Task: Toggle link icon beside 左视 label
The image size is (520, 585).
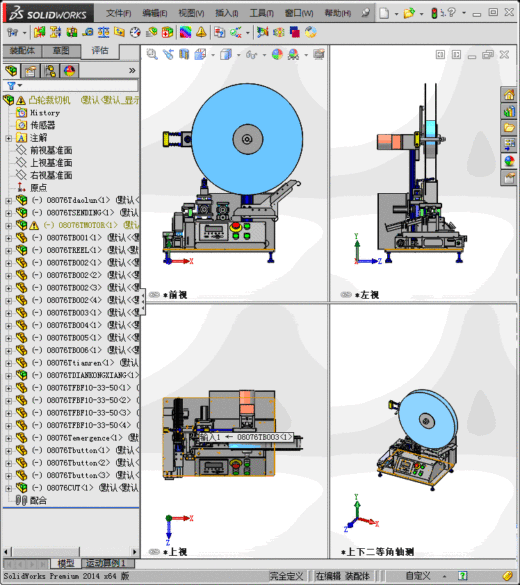Action: (346, 295)
